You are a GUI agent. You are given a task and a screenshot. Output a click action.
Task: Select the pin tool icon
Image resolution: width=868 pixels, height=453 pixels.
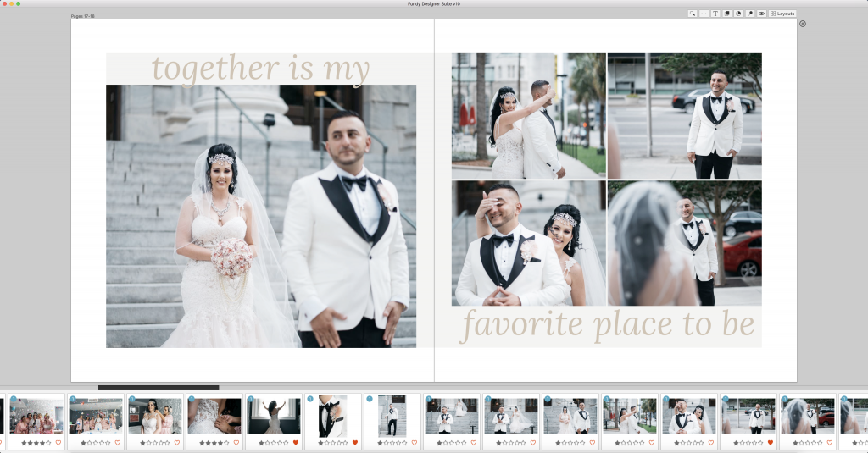click(750, 14)
